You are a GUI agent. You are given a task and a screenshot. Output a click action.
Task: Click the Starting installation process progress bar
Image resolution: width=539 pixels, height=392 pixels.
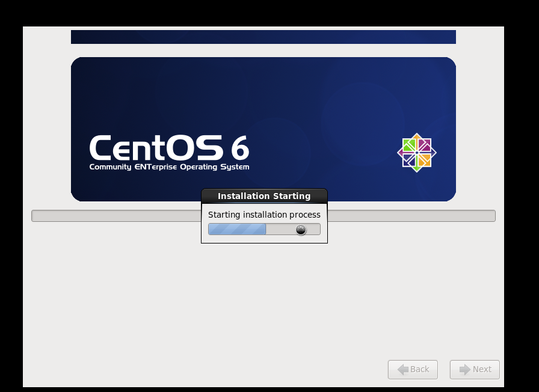click(x=264, y=229)
